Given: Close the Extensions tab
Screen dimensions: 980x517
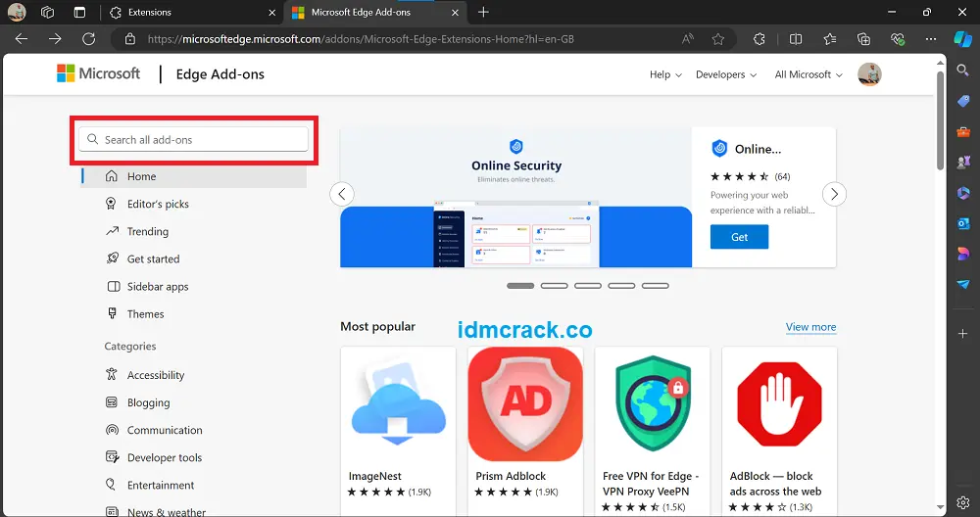Looking at the screenshot, I should (x=271, y=13).
